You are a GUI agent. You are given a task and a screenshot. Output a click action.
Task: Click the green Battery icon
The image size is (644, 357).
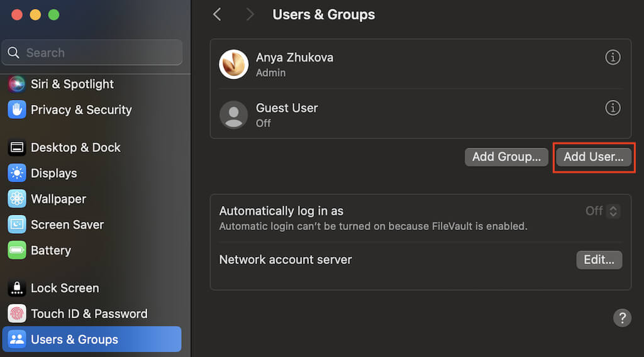click(17, 250)
